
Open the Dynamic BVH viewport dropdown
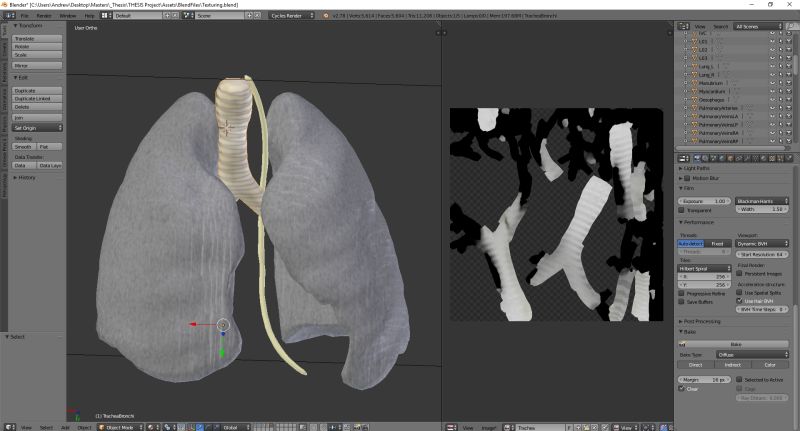tap(762, 244)
